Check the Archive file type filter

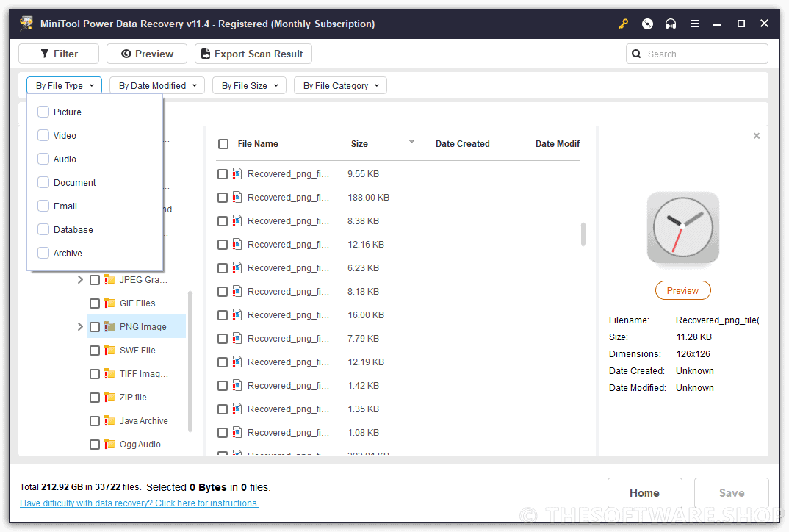(x=43, y=253)
